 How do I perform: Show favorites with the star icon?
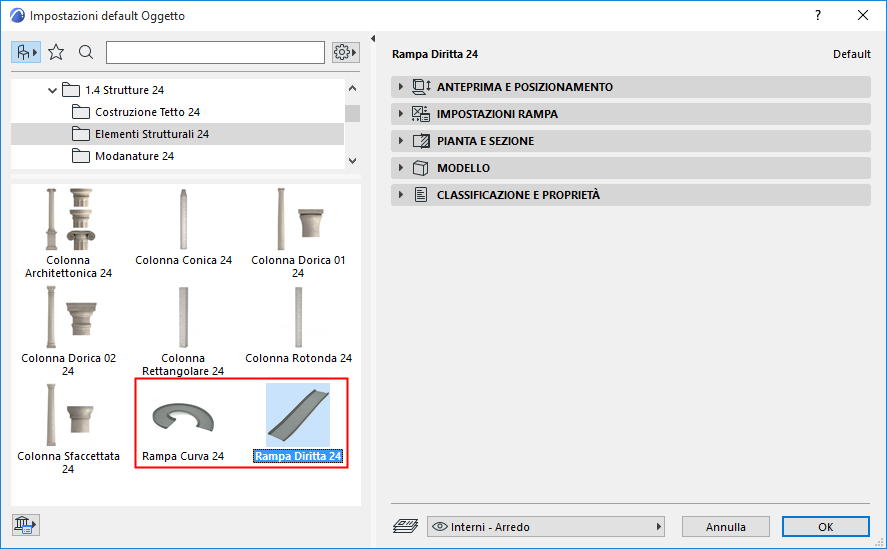(x=56, y=53)
